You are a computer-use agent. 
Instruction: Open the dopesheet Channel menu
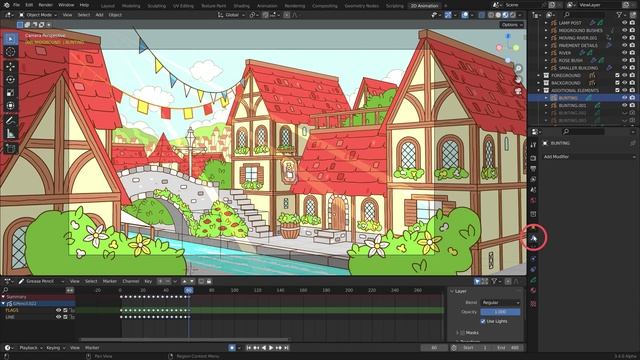[131, 281]
